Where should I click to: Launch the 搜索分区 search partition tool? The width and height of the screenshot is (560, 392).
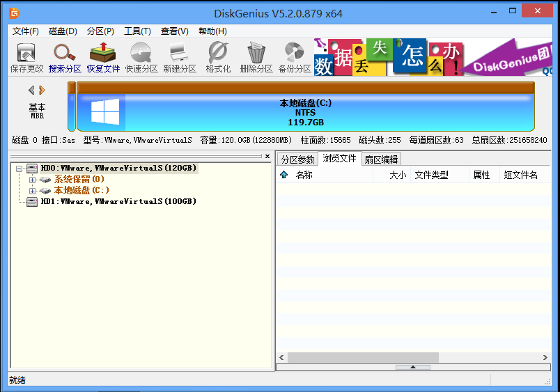[x=65, y=58]
